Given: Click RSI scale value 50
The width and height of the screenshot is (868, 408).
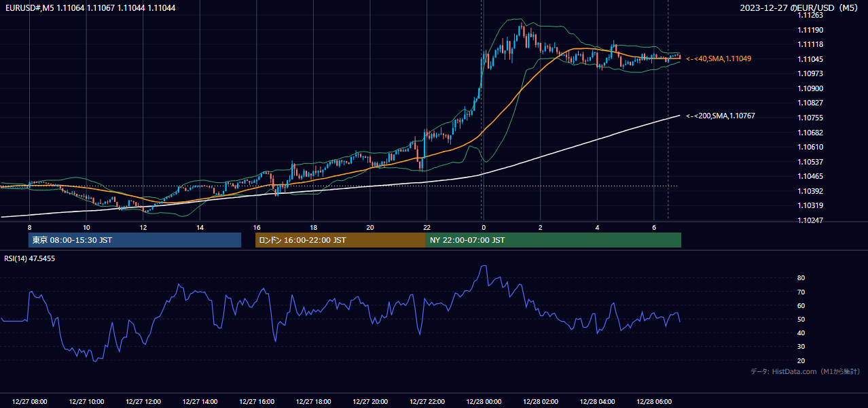Looking at the screenshot, I should pyautogui.click(x=801, y=319).
